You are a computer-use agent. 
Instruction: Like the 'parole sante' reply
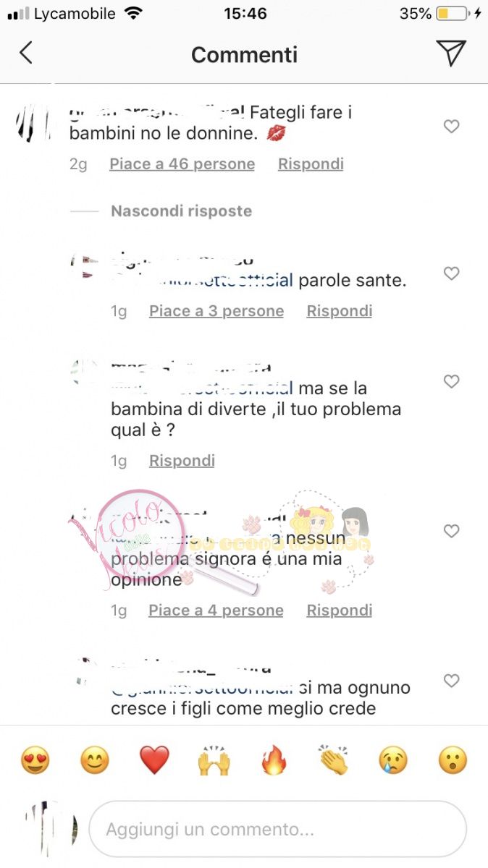tap(451, 273)
